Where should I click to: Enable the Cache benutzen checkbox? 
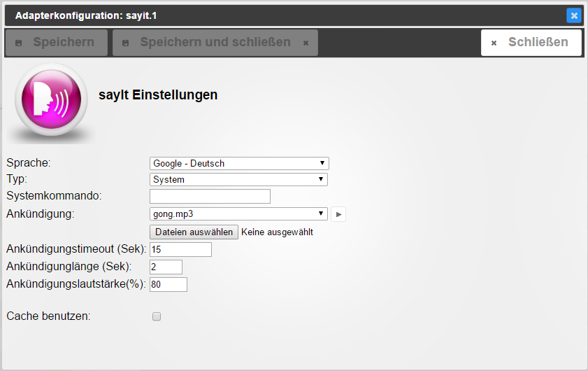click(x=157, y=316)
